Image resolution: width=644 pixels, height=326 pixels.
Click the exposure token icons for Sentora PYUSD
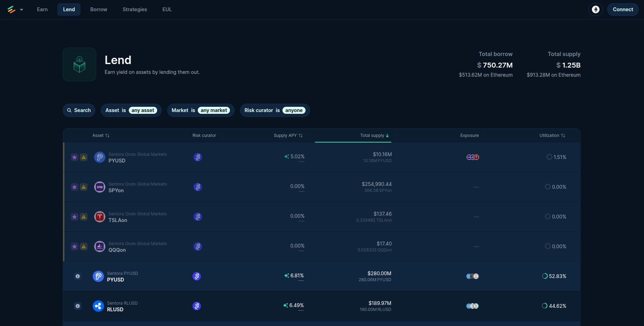472,276
